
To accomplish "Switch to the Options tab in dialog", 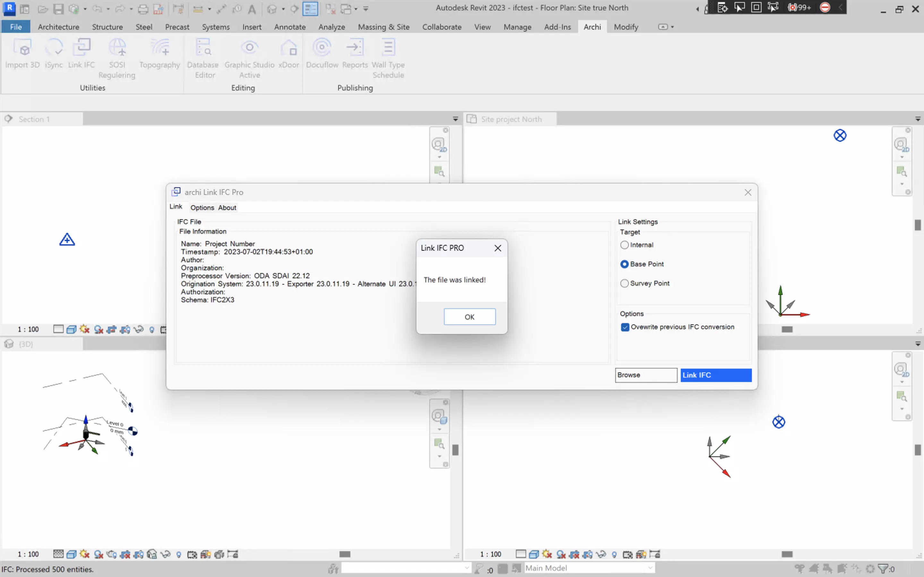I will (202, 208).
